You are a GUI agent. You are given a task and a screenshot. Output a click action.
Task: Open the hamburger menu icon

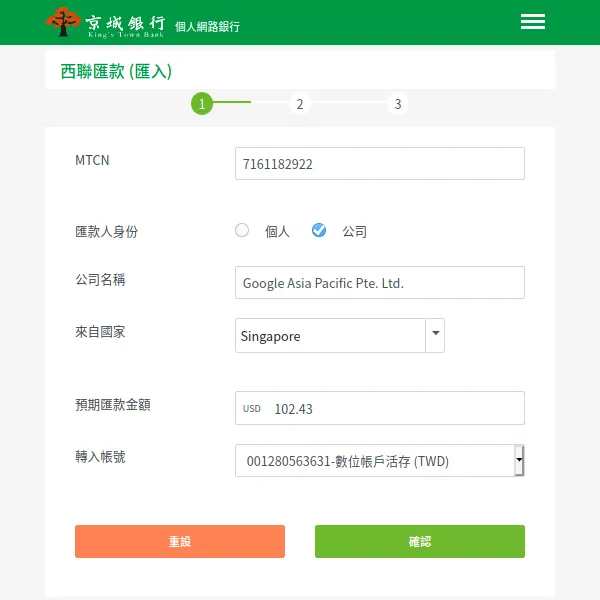533,21
